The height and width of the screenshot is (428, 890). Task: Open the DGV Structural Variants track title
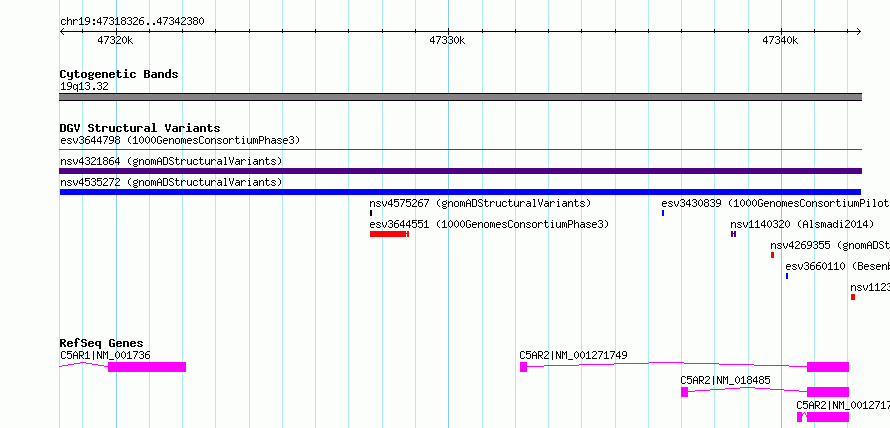point(140,128)
